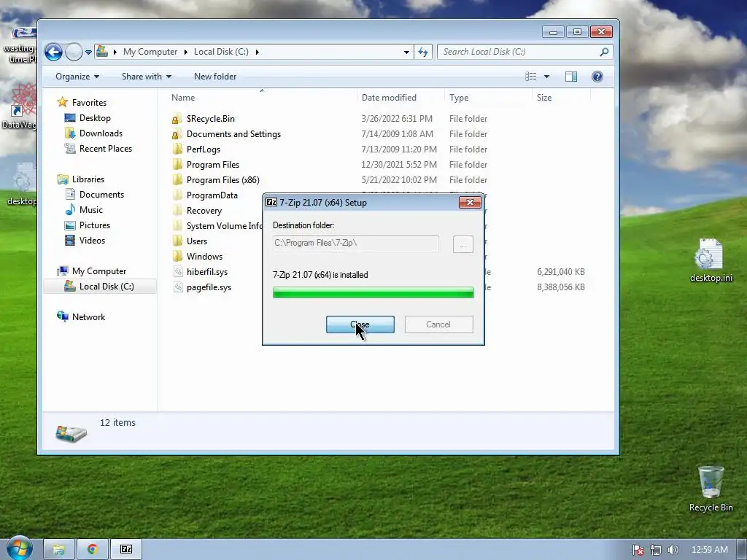747x560 pixels.
Task: Go back with the Explorer back arrow
Action: tap(53, 52)
